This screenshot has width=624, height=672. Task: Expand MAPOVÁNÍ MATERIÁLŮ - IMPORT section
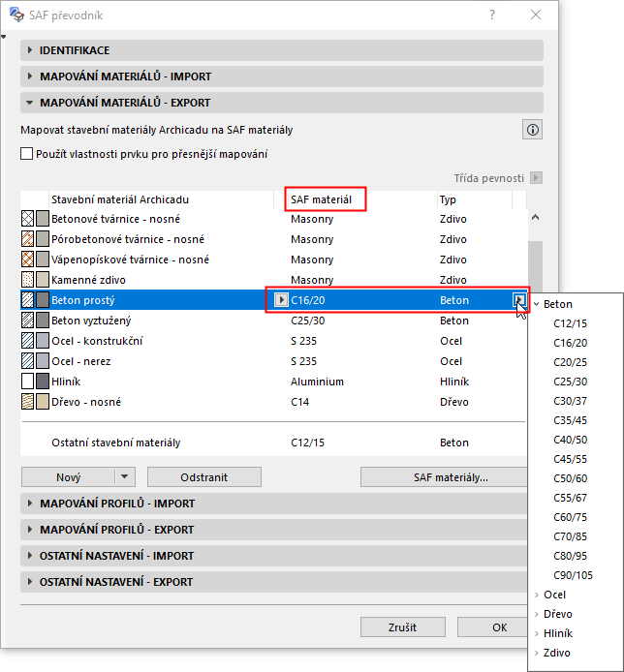(x=30, y=76)
